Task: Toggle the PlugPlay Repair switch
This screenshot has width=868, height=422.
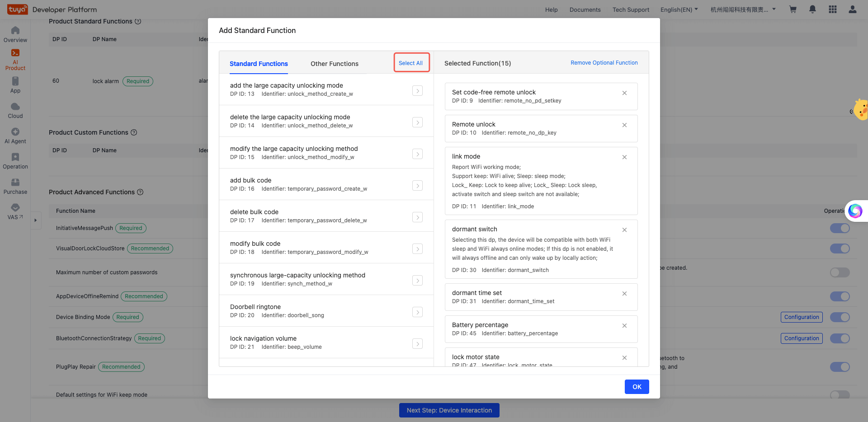Action: tap(840, 367)
